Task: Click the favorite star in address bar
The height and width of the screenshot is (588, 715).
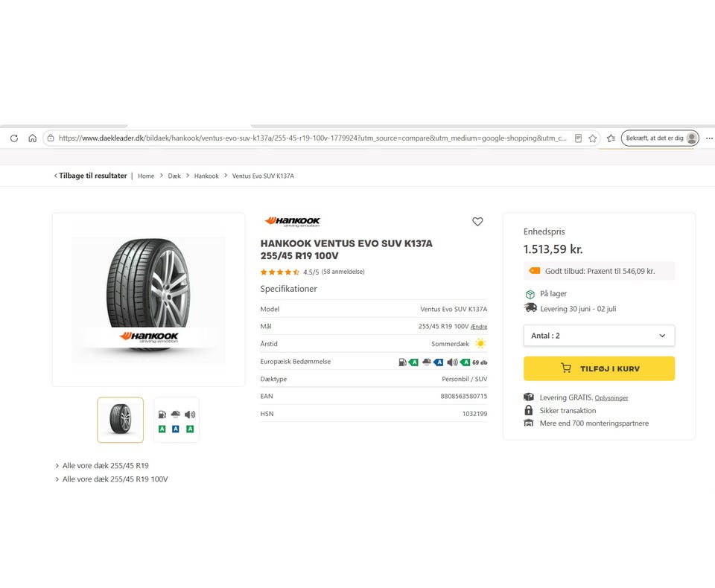Action: point(592,138)
